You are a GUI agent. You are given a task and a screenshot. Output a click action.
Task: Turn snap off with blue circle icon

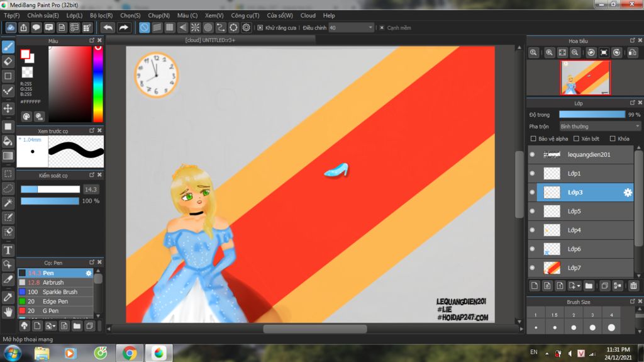point(144,28)
